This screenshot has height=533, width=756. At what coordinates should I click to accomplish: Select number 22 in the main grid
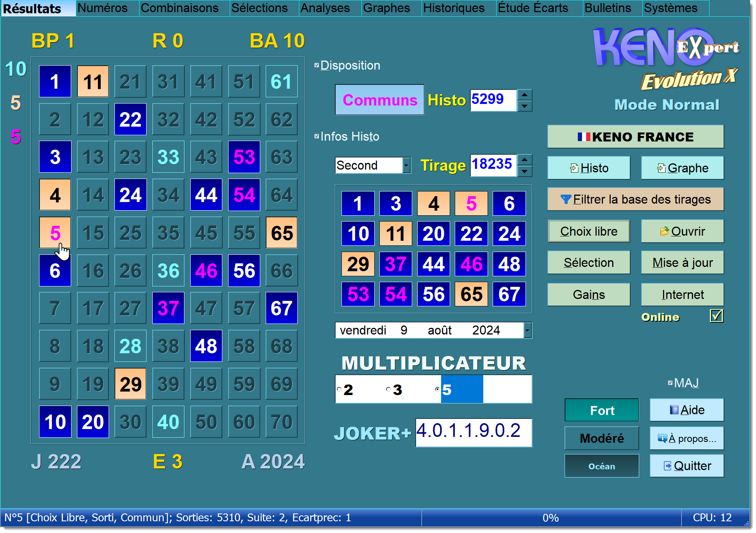(130, 119)
